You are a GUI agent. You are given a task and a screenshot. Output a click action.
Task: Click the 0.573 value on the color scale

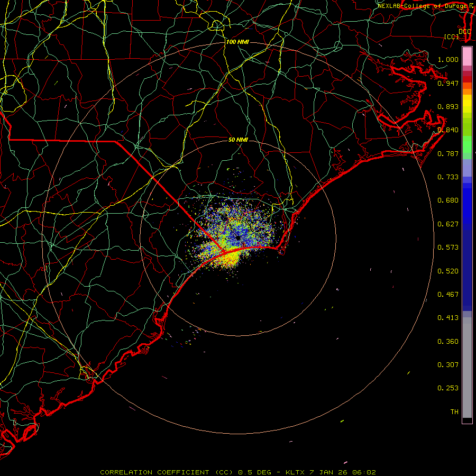tap(448, 248)
